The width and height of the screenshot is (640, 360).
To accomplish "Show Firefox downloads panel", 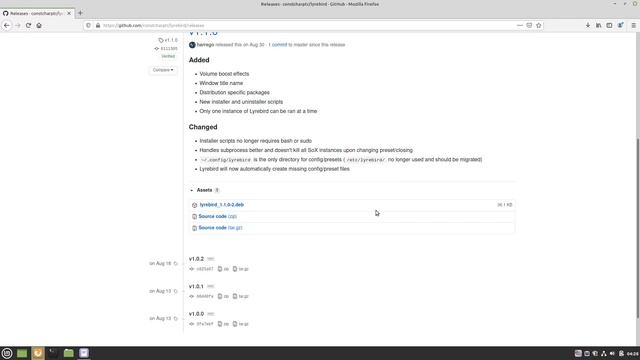I will point(588,25).
